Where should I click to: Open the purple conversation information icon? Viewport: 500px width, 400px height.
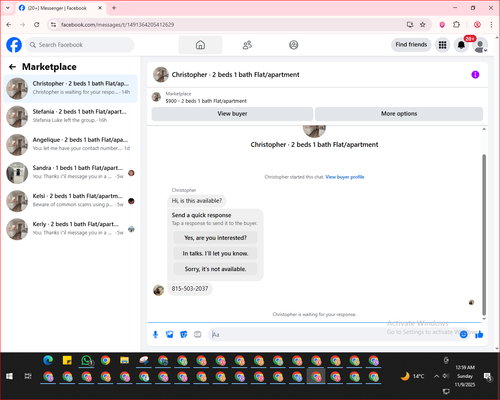[475, 75]
